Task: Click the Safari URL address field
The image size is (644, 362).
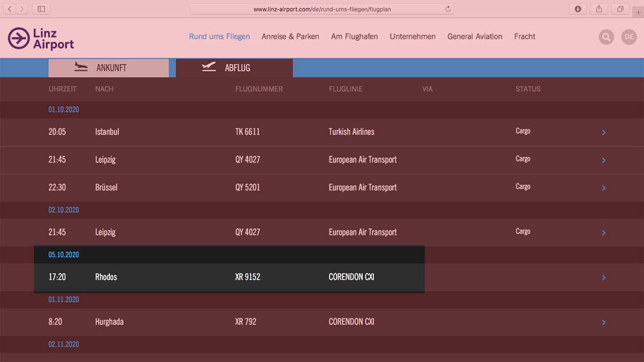Action: (322, 9)
